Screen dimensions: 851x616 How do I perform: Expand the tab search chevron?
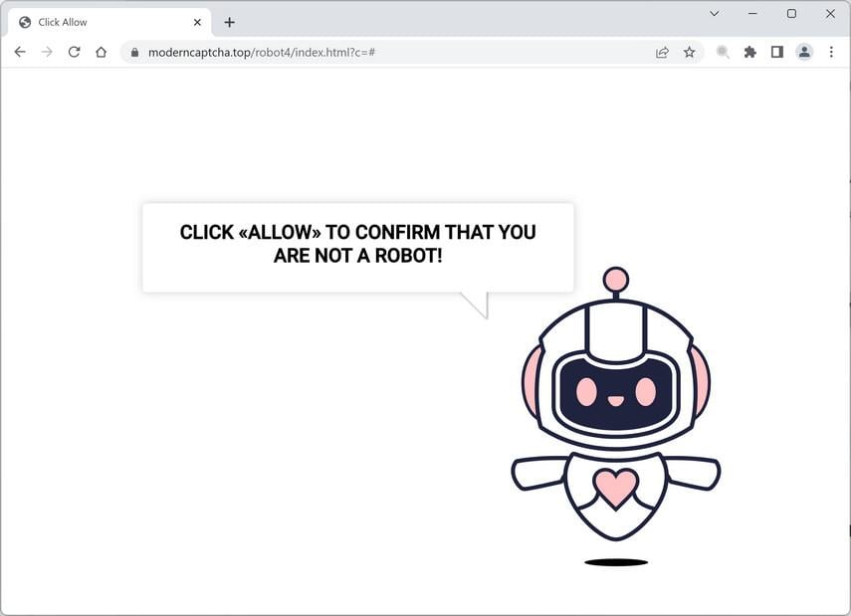click(715, 14)
